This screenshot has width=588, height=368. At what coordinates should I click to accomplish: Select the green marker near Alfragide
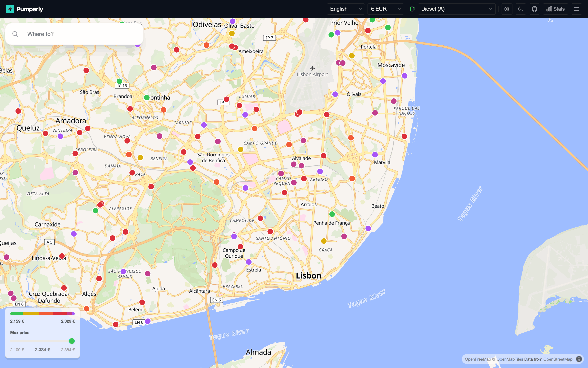click(96, 211)
